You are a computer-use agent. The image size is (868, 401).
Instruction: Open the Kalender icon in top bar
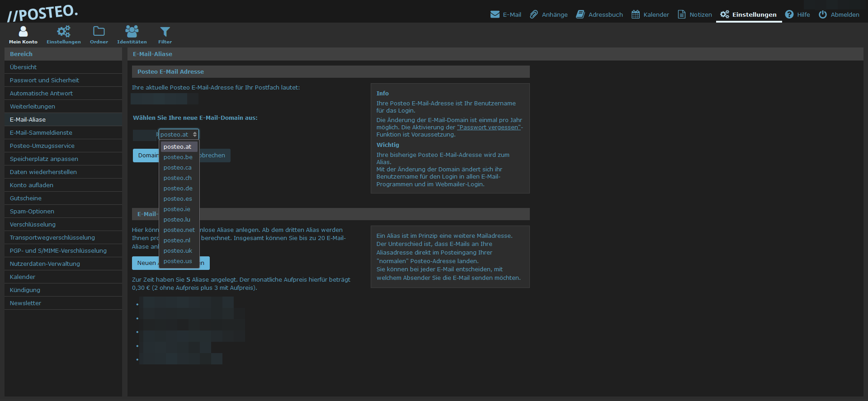pos(636,14)
